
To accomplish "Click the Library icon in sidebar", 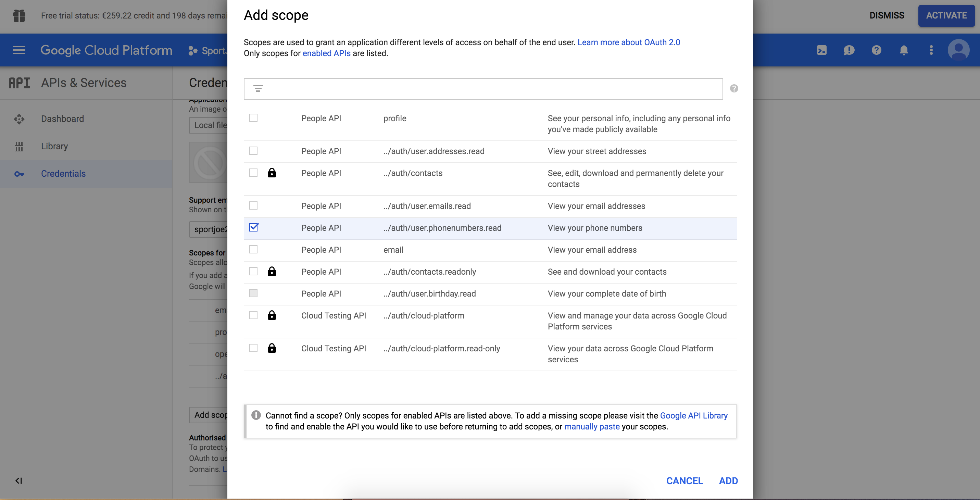I will (x=19, y=147).
